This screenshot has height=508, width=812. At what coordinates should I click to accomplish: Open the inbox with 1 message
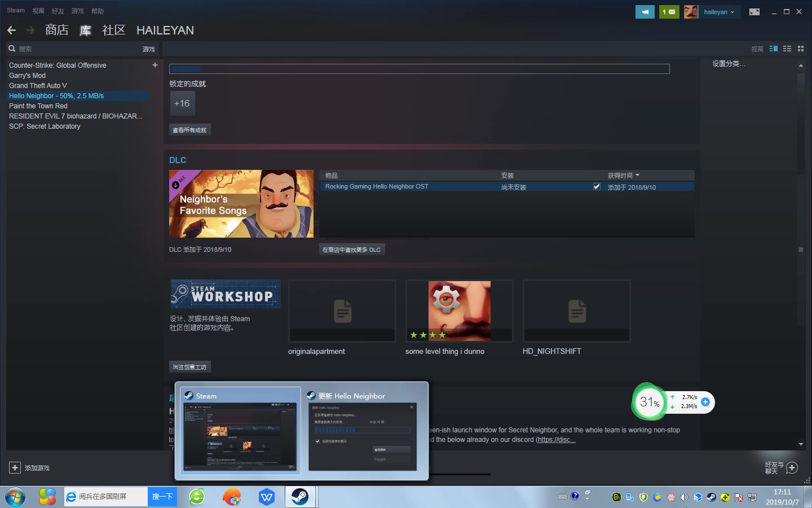coord(669,12)
